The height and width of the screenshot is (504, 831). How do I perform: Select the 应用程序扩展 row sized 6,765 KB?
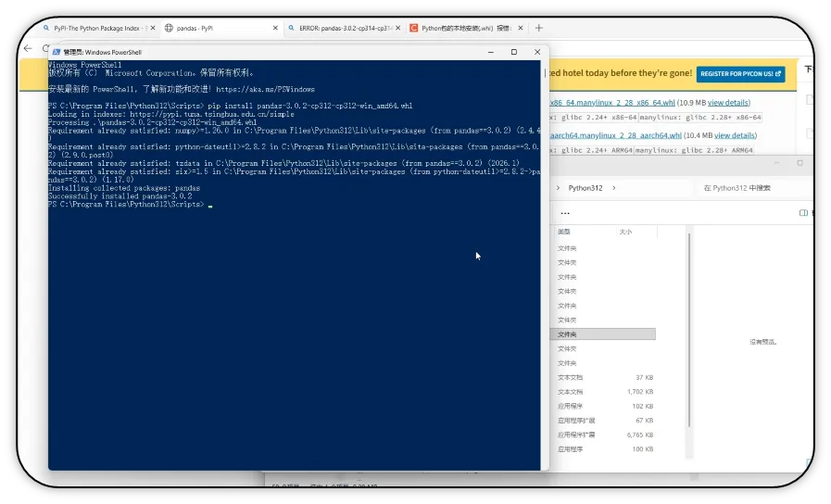click(x=602, y=435)
